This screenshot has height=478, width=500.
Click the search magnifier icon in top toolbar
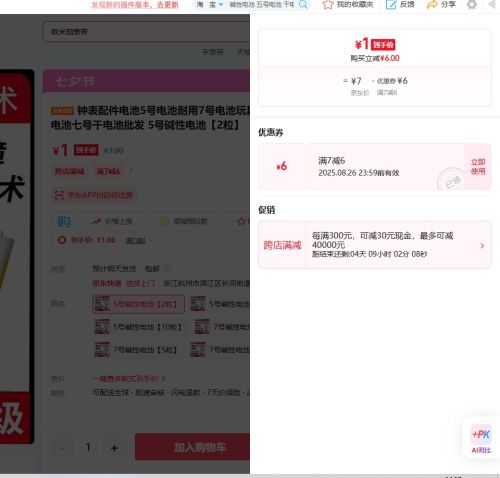(x=303, y=4)
